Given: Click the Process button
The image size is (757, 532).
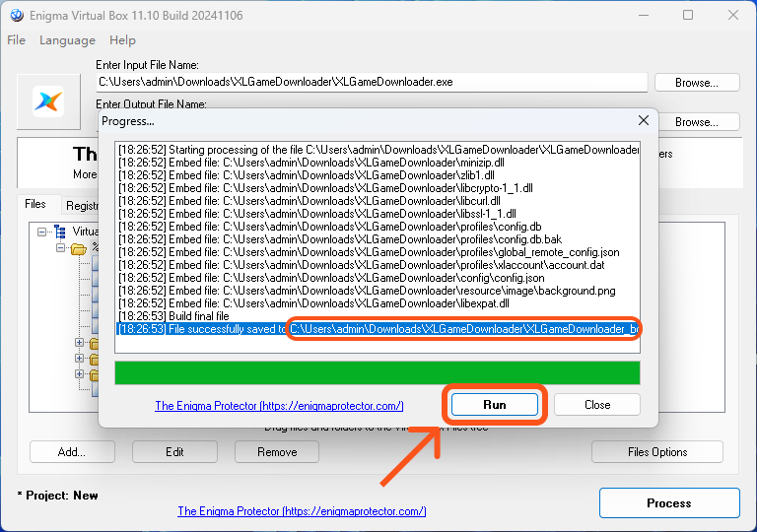Looking at the screenshot, I should coord(669,503).
